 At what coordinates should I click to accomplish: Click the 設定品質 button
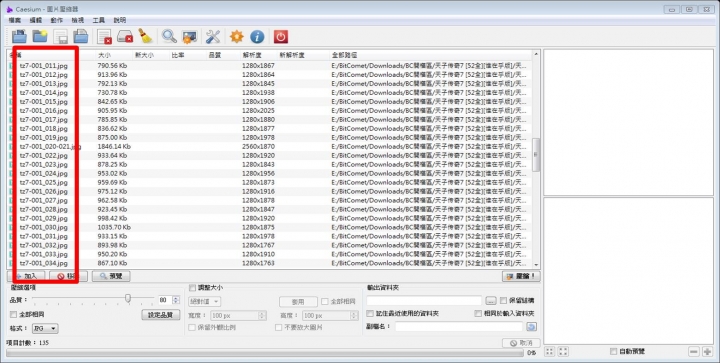(161, 315)
